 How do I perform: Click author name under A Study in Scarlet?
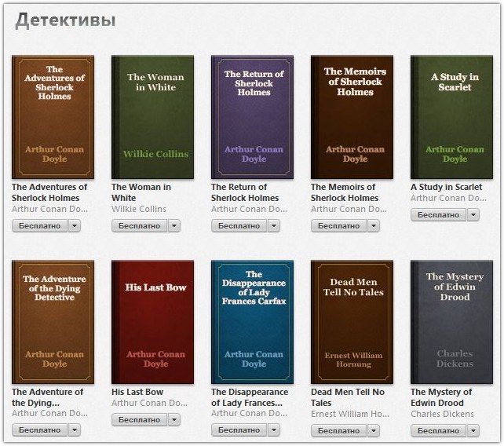tap(448, 198)
